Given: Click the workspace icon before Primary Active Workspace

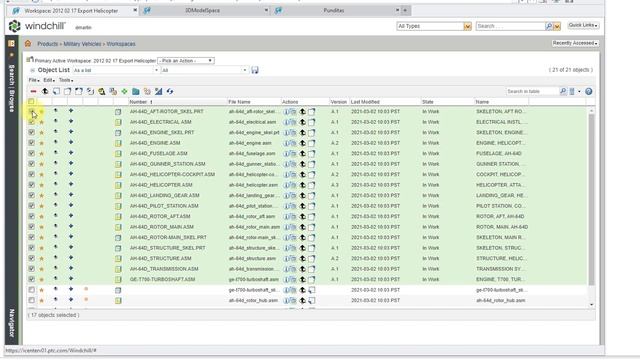Looking at the screenshot, I should [x=30, y=60].
